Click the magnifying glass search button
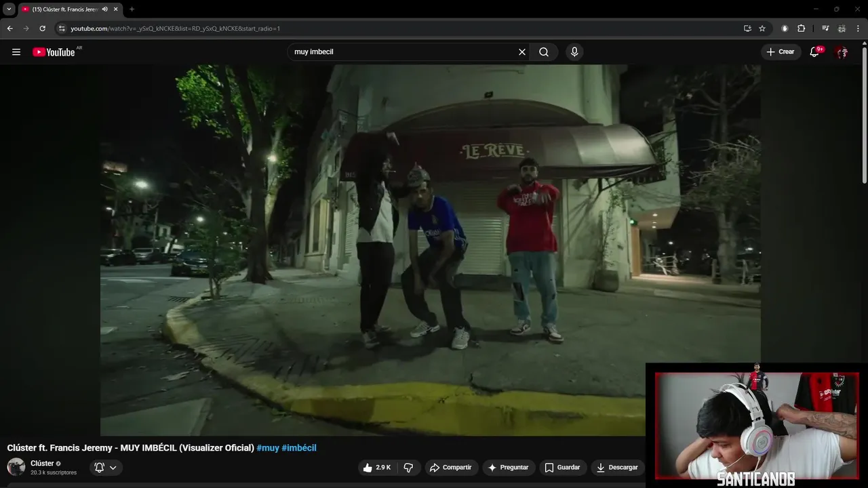Screen dimensions: 868x488 click(x=544, y=52)
